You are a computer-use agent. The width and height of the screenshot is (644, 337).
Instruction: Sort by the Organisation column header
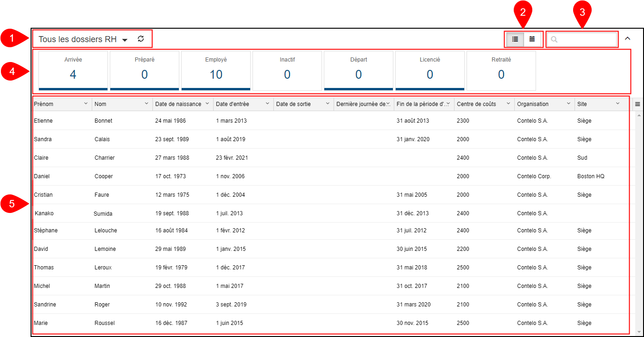pyautogui.click(x=533, y=104)
